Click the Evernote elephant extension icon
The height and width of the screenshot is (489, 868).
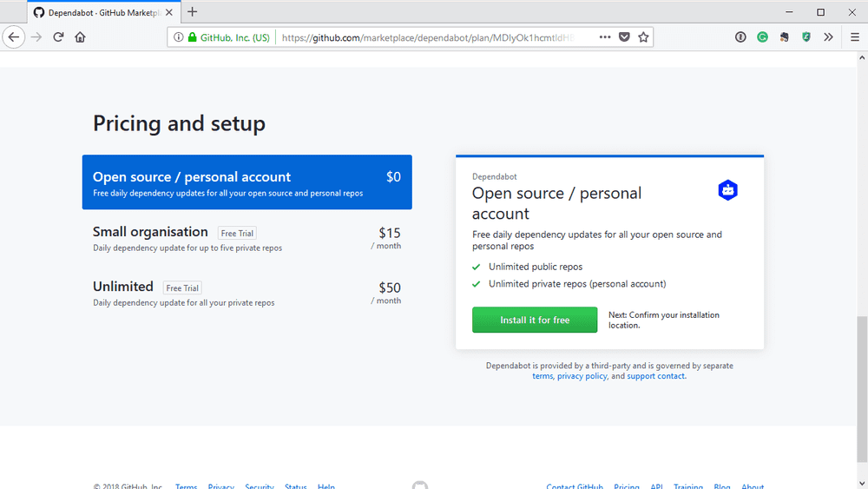point(785,37)
